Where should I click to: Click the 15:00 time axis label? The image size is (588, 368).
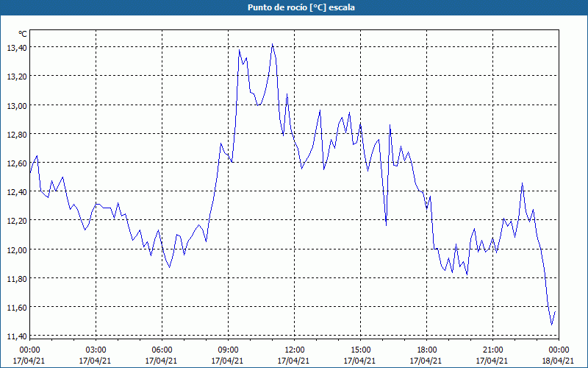[x=361, y=350]
